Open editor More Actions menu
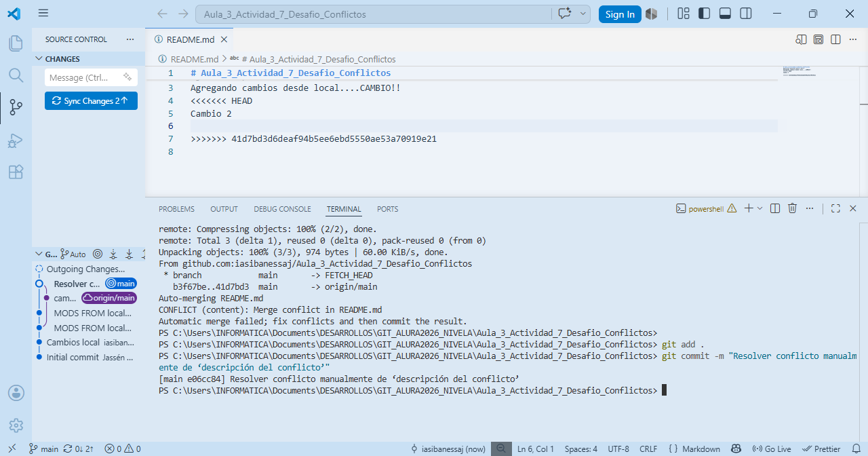Viewport: 868px width, 456px height. [852, 39]
